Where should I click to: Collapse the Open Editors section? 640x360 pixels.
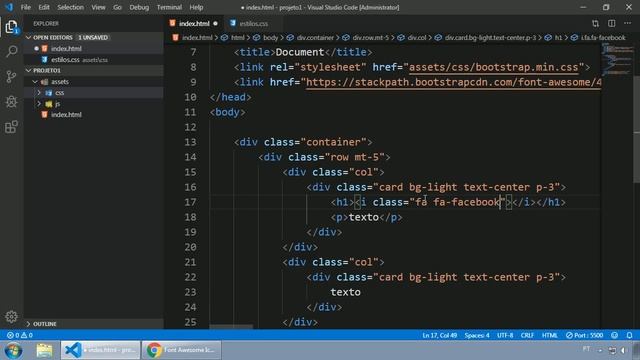pyautogui.click(x=29, y=38)
